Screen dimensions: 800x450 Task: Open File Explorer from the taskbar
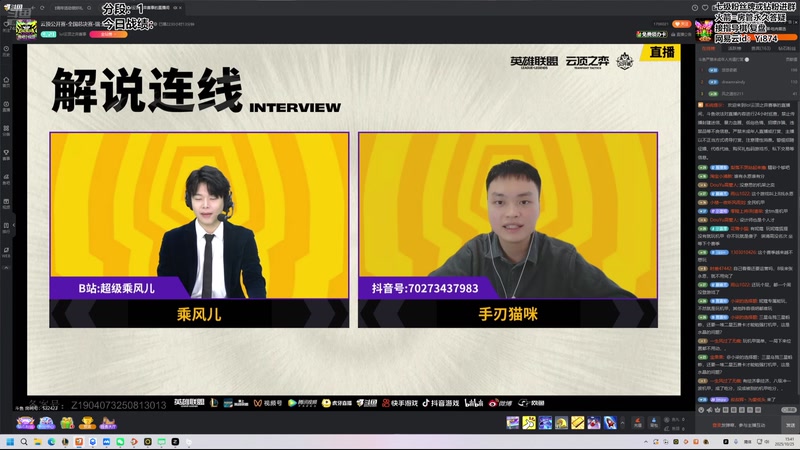click(37, 442)
